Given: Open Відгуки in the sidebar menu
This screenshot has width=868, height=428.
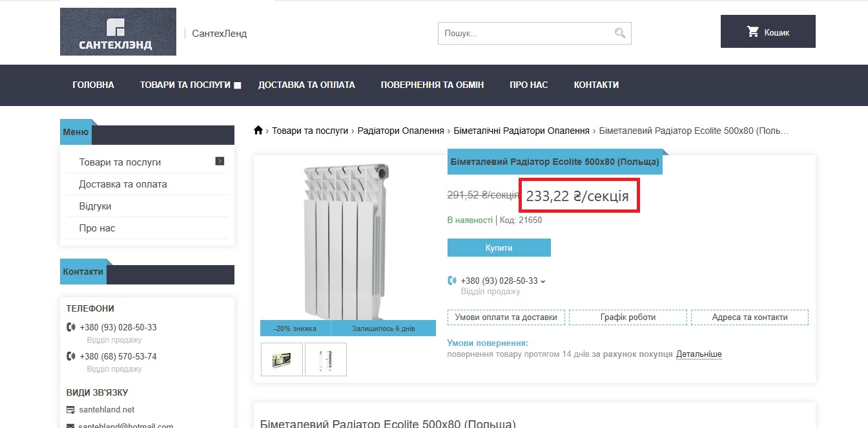Looking at the screenshot, I should [x=95, y=206].
